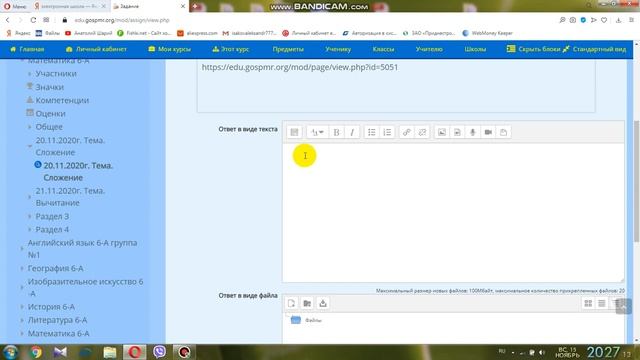
Task: Insert a bulleted list in the editor
Action: (371, 132)
